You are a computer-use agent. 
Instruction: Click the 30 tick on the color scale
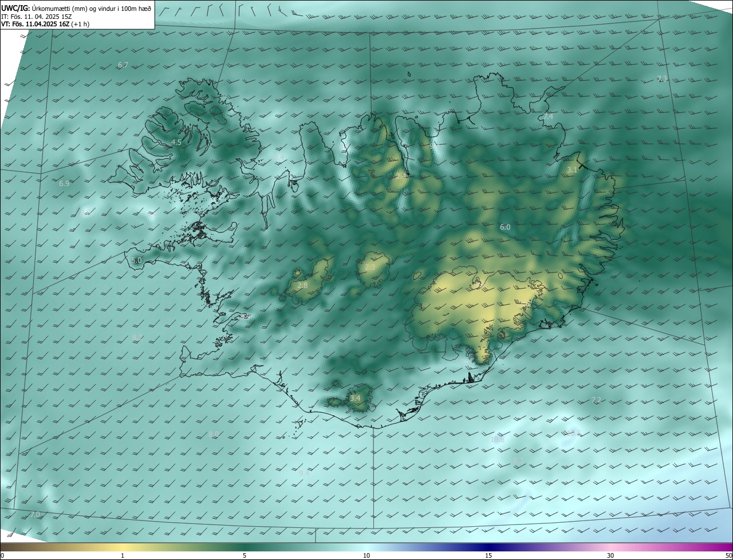pos(610,555)
